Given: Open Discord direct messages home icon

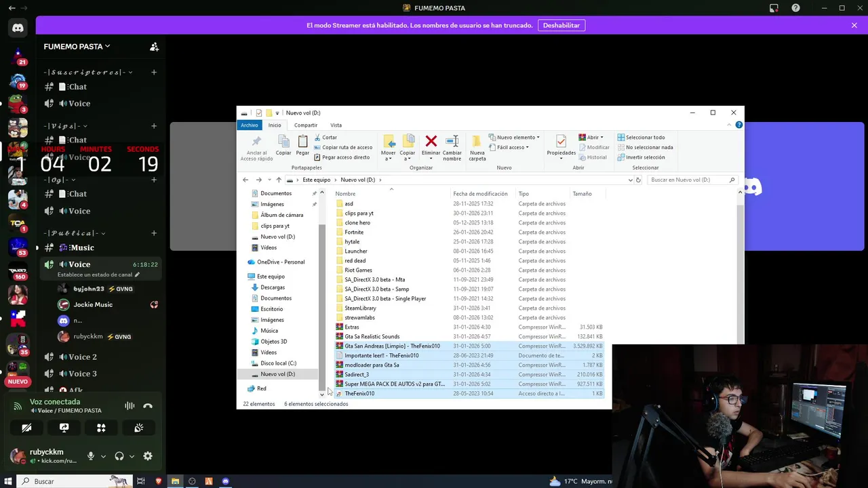Looking at the screenshot, I should pyautogui.click(x=18, y=28).
